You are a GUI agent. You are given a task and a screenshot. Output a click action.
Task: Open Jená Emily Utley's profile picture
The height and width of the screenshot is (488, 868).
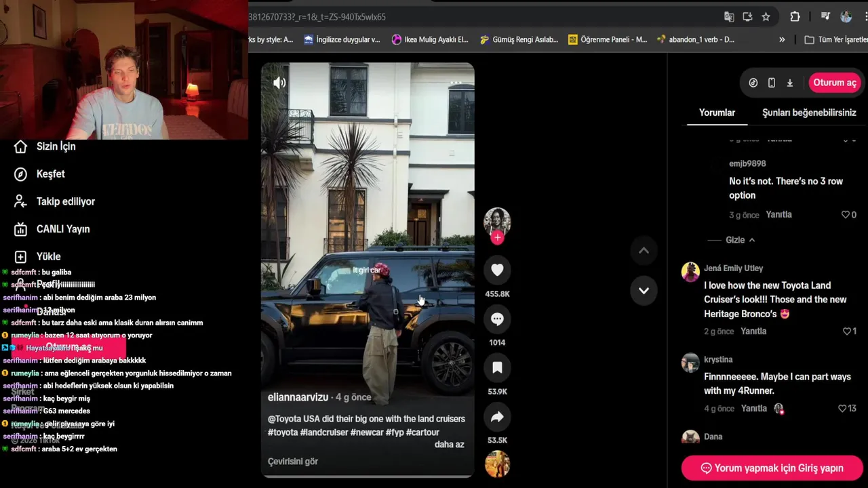(690, 272)
